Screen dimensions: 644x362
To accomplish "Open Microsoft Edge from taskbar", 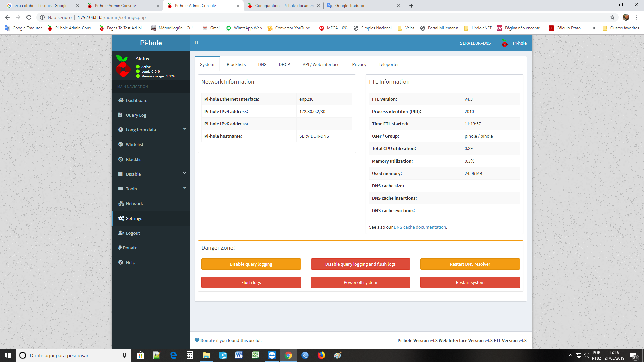I will click(x=173, y=355).
